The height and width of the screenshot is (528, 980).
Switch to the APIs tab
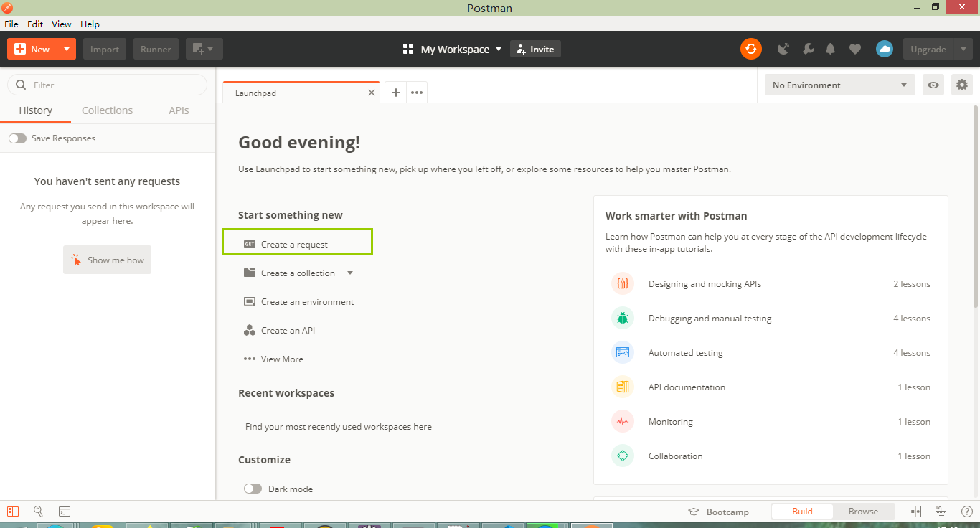(179, 110)
